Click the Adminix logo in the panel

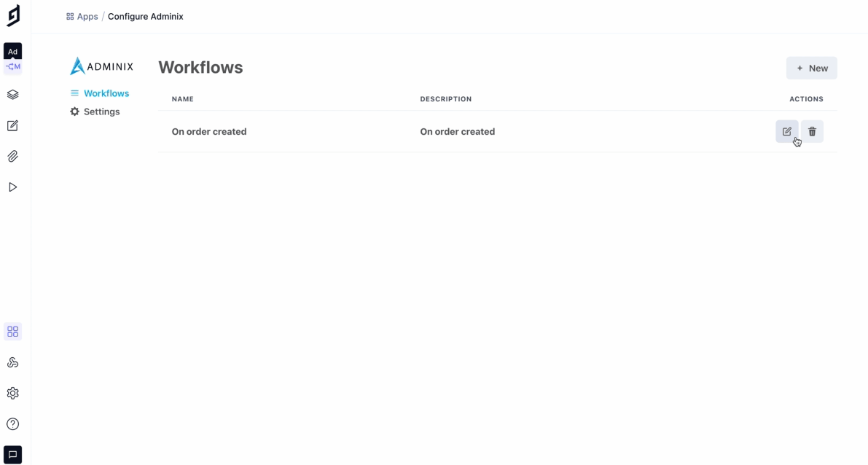pyautogui.click(x=101, y=66)
